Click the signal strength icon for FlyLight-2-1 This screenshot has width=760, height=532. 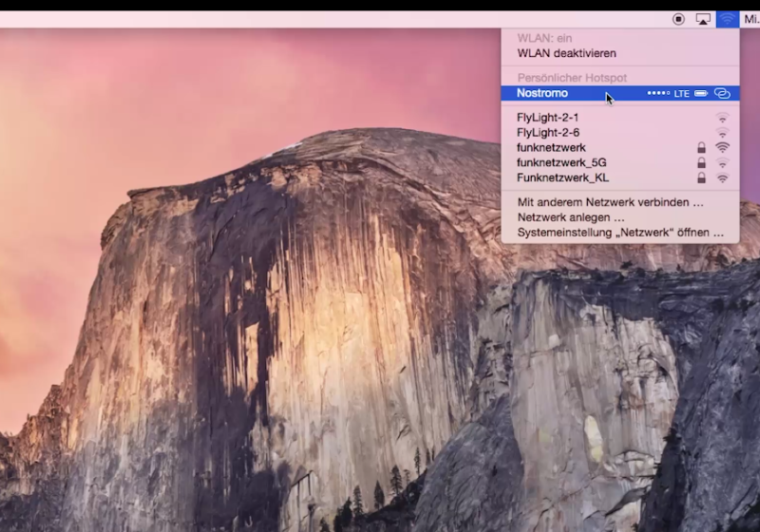[x=722, y=118]
